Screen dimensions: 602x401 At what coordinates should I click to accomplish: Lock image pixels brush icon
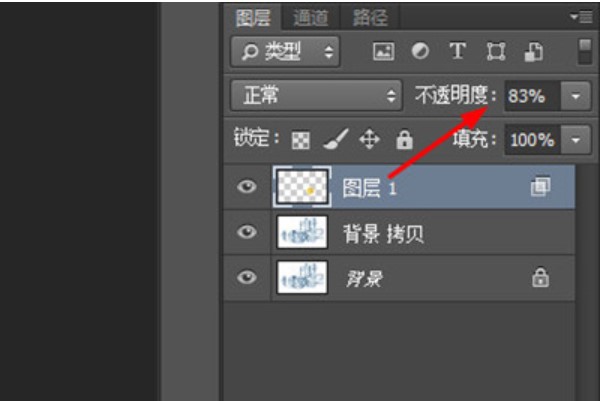(x=336, y=139)
